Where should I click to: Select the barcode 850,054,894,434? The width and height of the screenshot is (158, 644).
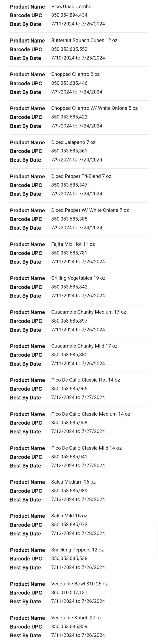click(x=69, y=15)
